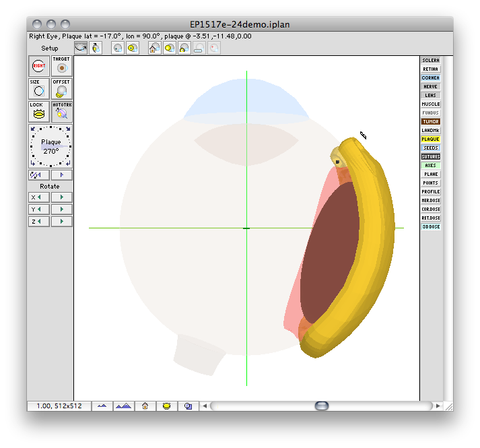Switch to Setup mode
Viewport: 480px width, 448px height.
tap(50, 49)
